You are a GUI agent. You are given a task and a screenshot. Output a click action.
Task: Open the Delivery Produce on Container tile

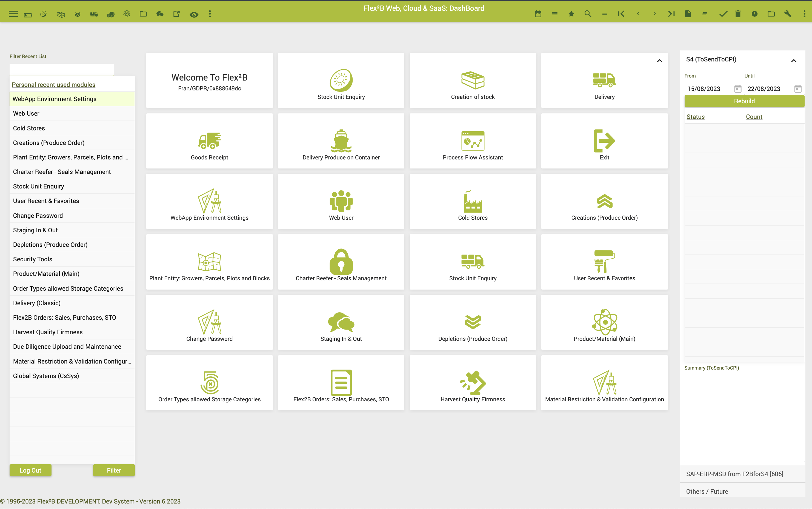[341, 141]
